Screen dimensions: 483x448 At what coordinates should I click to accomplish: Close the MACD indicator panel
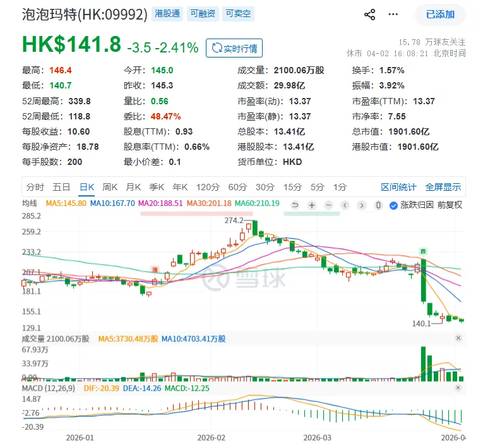(x=458, y=387)
